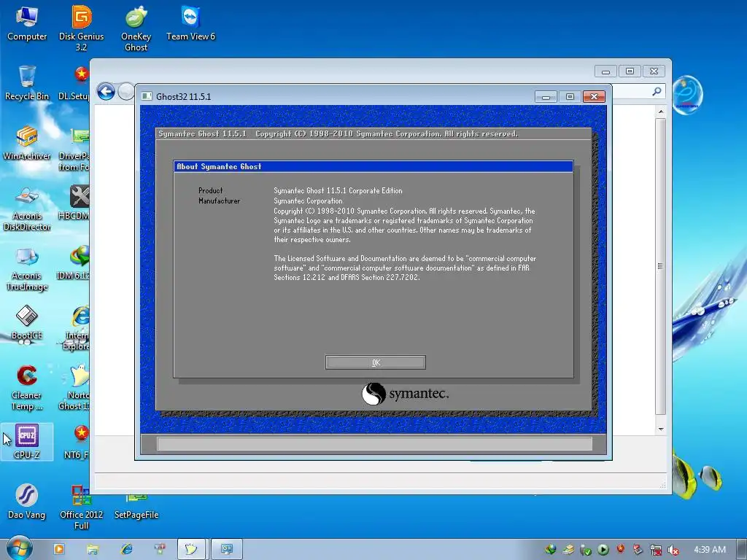Open Windows Explorer from the taskbar
The height and width of the screenshot is (560, 747).
tap(93, 549)
